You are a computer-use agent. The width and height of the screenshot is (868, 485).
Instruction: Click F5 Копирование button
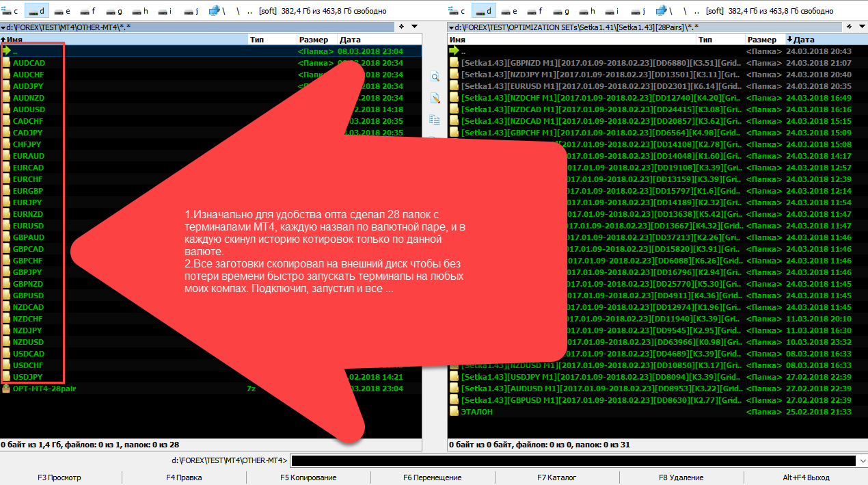click(308, 477)
